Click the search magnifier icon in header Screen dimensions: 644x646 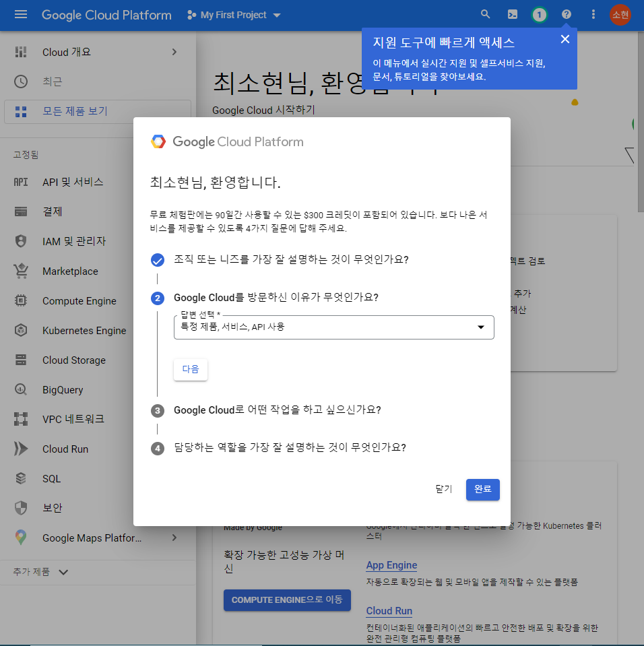click(486, 14)
